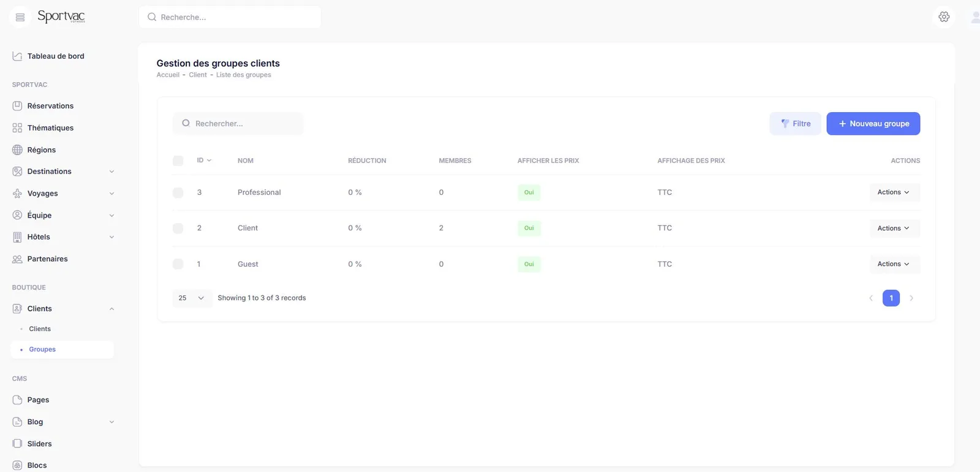Click the Blog sidebar icon
The image size is (980, 472).
[17, 422]
